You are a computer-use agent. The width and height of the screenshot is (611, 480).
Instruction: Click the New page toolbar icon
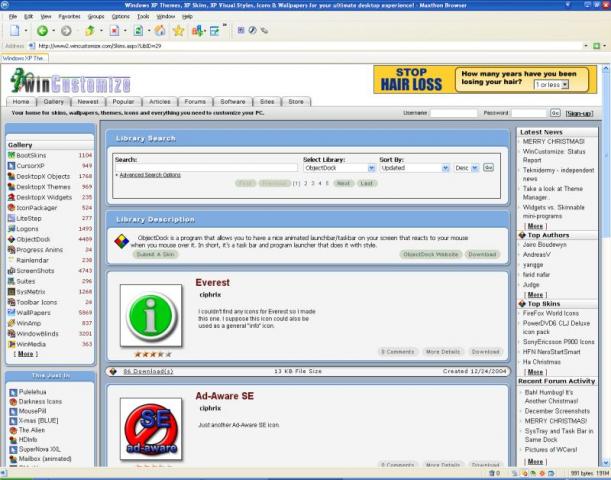(x=15, y=30)
